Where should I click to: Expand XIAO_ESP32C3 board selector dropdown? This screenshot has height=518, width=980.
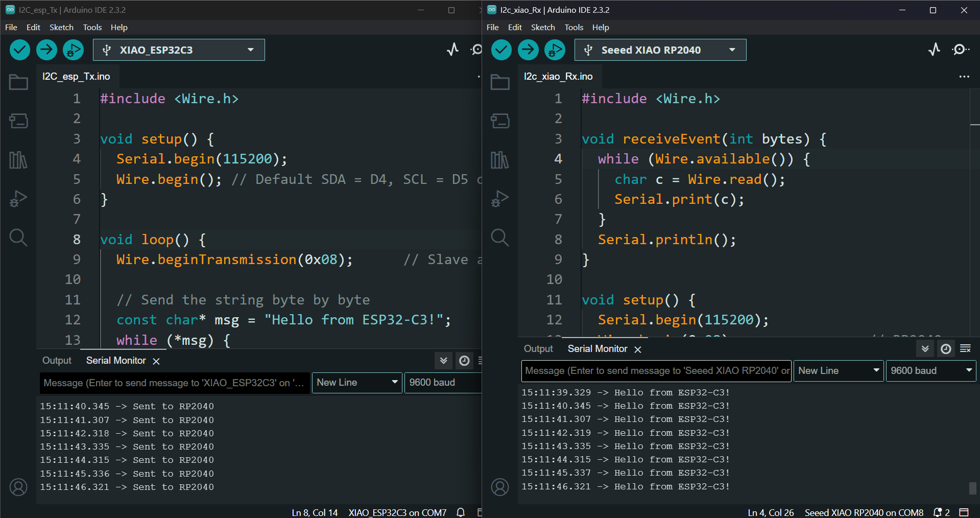(179, 50)
